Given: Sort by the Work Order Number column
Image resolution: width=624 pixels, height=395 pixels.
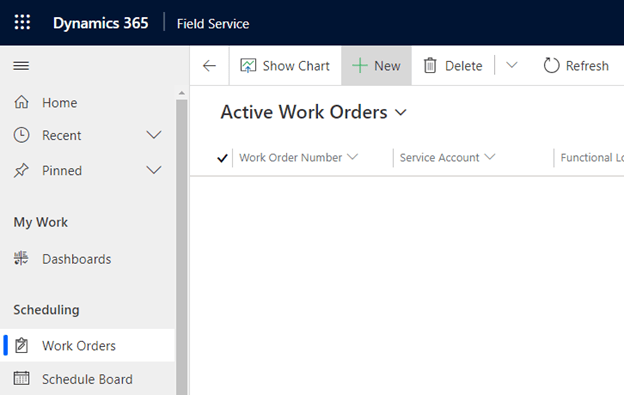Looking at the screenshot, I should tap(291, 158).
